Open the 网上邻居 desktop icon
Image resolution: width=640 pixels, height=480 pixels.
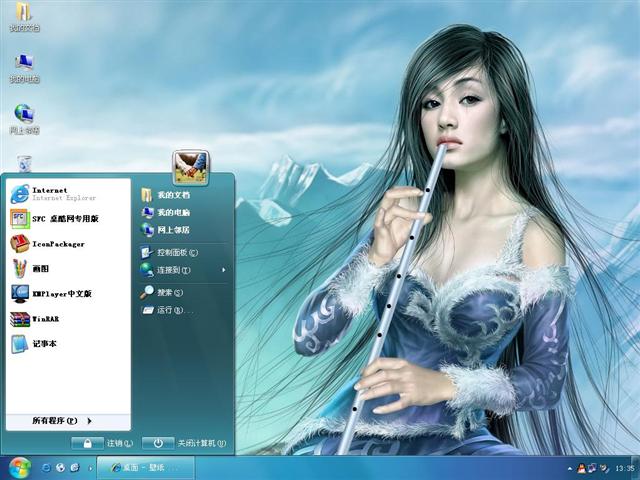click(x=24, y=119)
